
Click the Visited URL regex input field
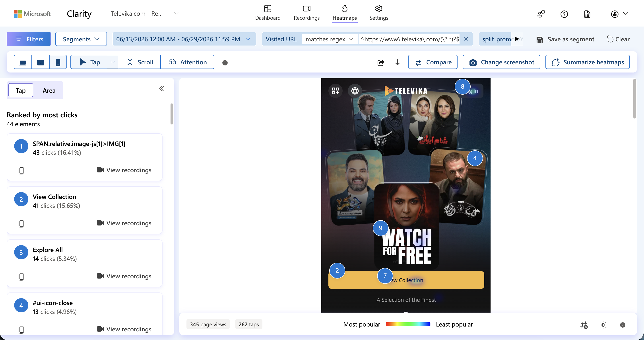click(410, 39)
